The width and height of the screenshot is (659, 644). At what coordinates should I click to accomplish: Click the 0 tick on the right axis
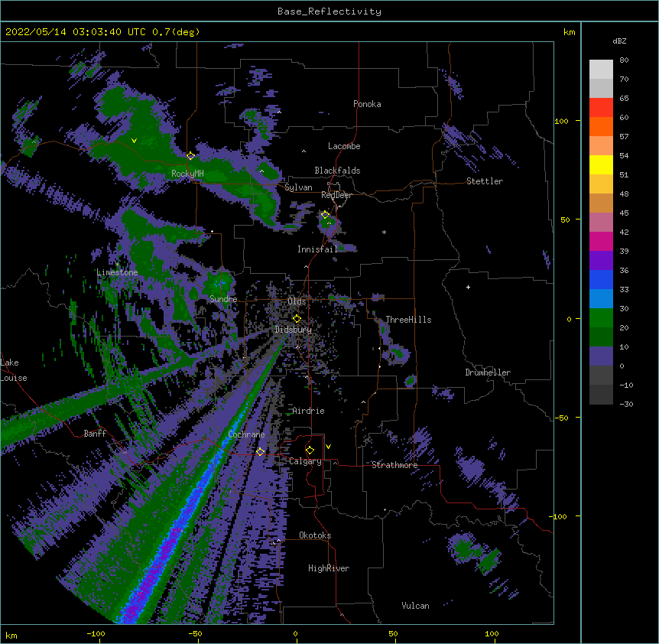569,320
